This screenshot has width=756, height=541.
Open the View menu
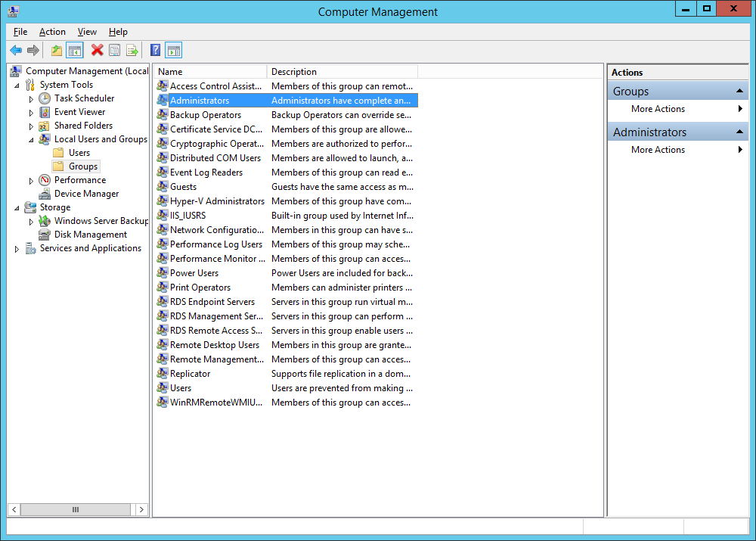coord(87,32)
